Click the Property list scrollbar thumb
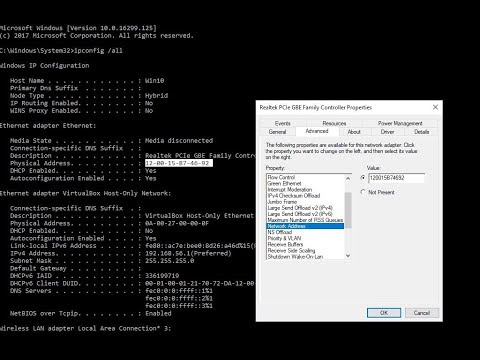This screenshot has width=480, height=360. pyautogui.click(x=348, y=210)
